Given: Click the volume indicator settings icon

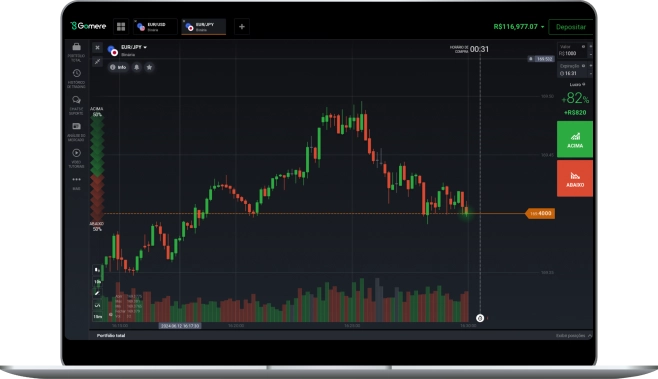Looking at the screenshot, I should (111, 314).
